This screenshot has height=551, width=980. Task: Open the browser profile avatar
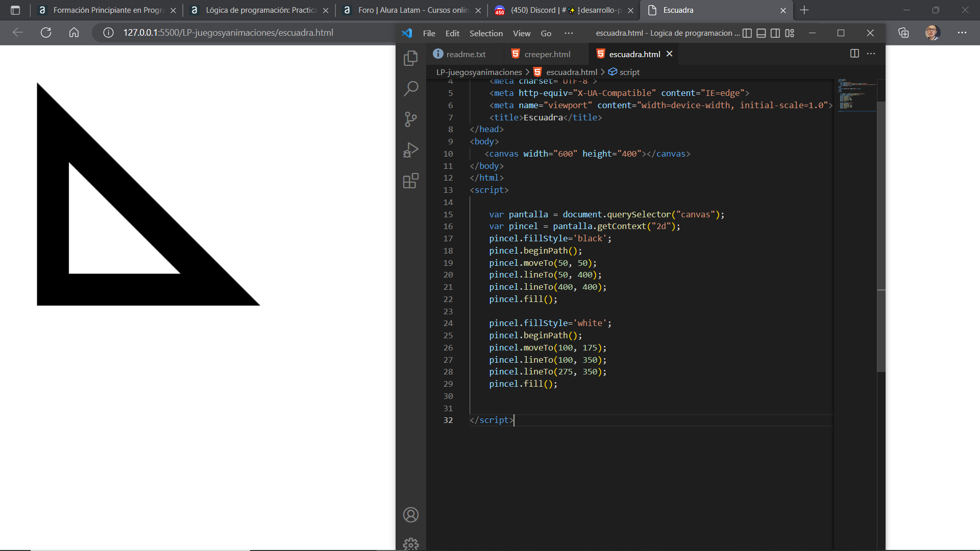pyautogui.click(x=933, y=33)
